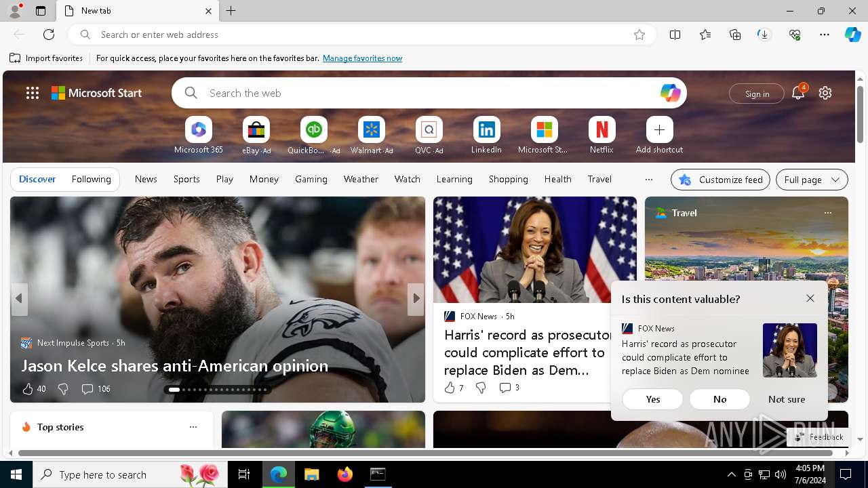Open the Microsoft 365 shortcut
This screenshot has width=868, height=488.
(198, 136)
